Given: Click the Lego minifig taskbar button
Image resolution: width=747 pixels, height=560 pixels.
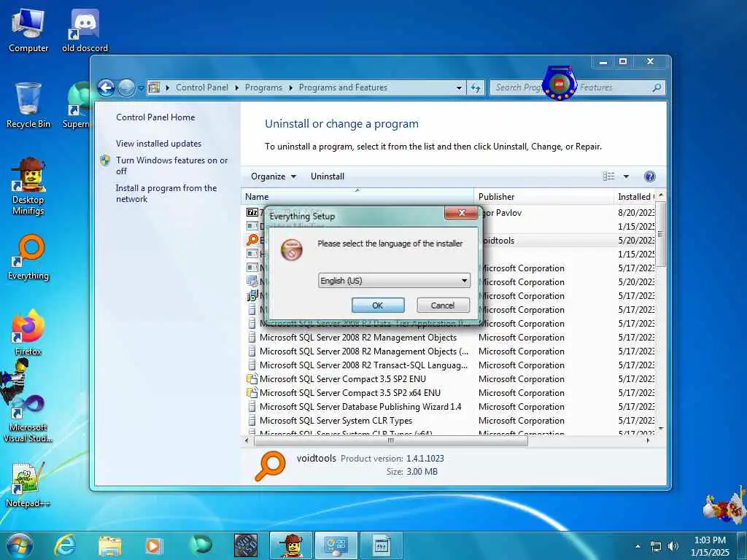Looking at the screenshot, I should click(x=291, y=545).
